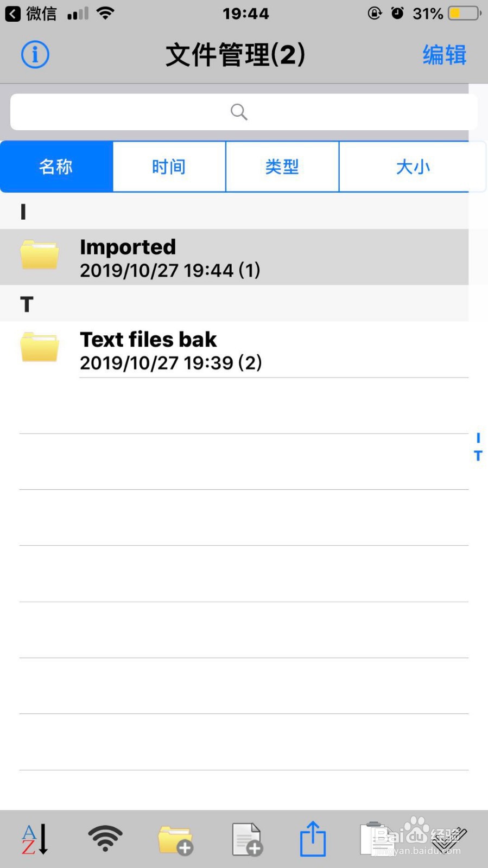Switch sorting to 时间 tab
Viewport: 488px width, 868px height.
[169, 167]
